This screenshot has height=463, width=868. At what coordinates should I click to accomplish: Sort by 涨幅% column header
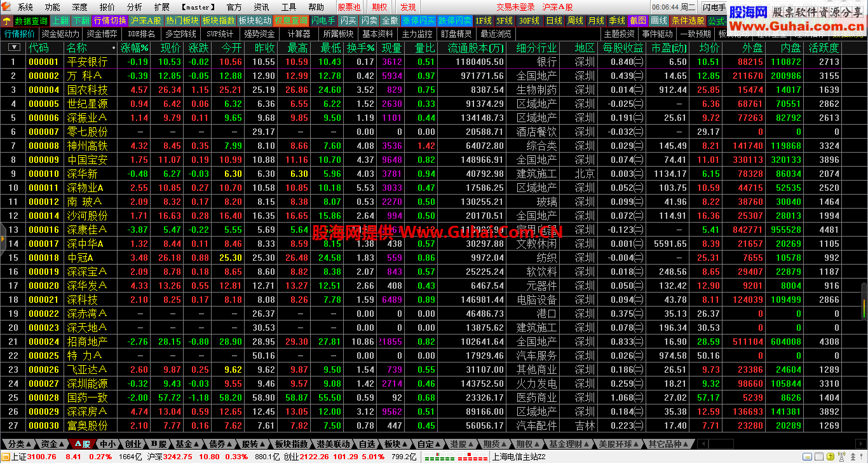pyautogui.click(x=135, y=48)
